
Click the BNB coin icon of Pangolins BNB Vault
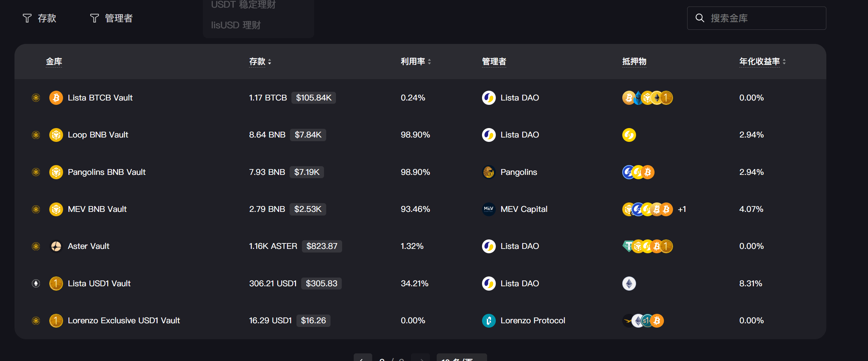56,172
